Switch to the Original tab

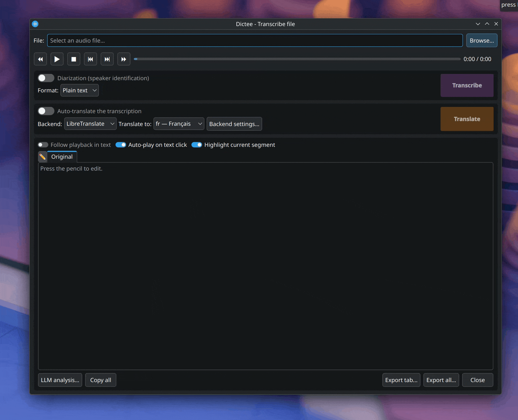(62, 157)
